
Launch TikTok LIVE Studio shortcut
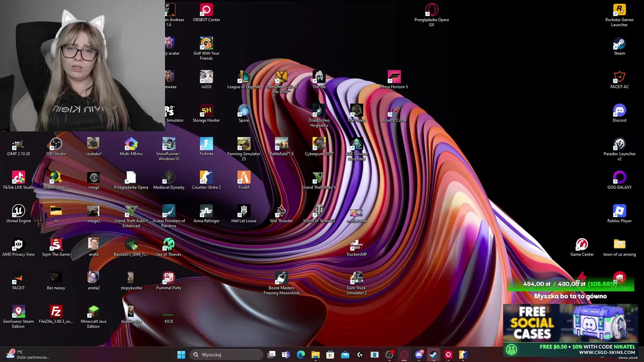coord(19,181)
